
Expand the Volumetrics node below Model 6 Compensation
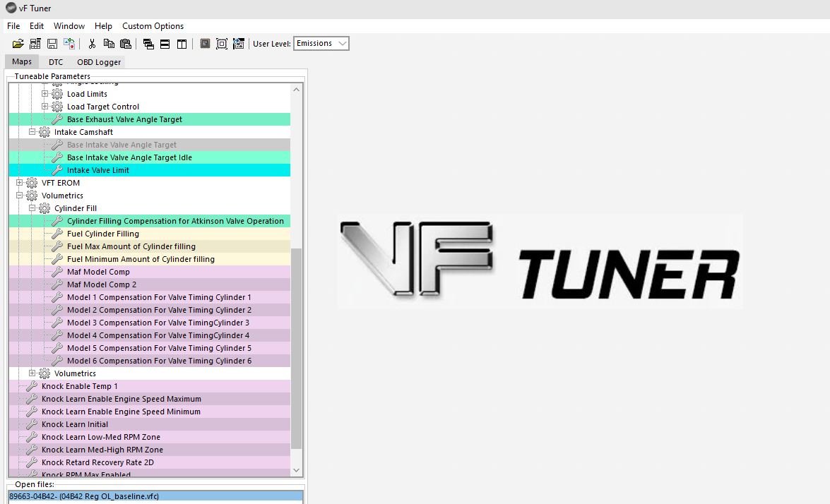pos(32,373)
